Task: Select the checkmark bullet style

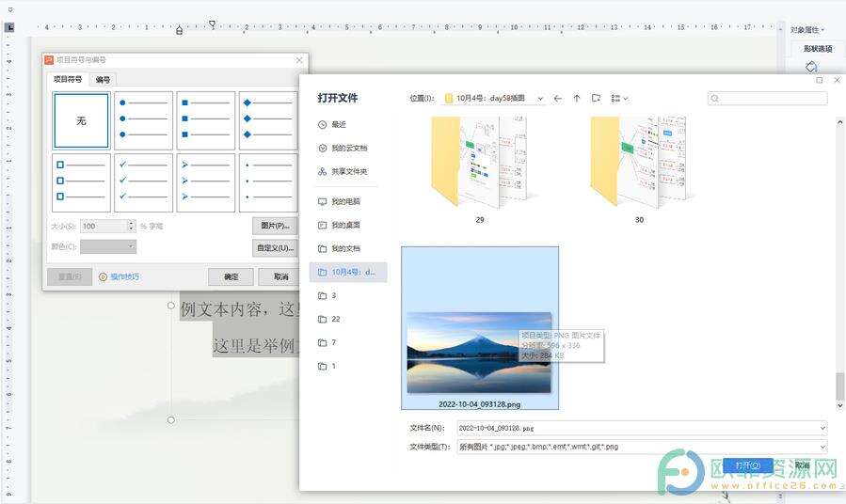Action: [144, 182]
